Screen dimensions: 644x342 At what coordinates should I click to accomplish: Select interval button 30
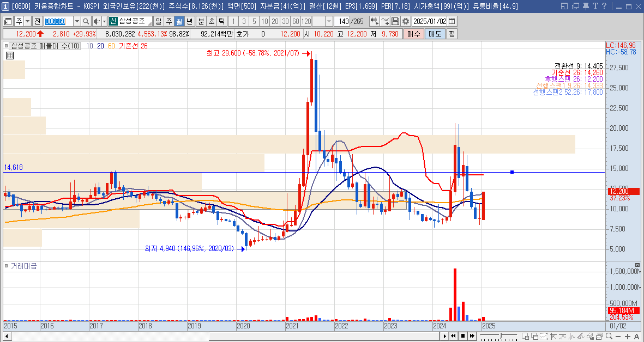[285, 21]
